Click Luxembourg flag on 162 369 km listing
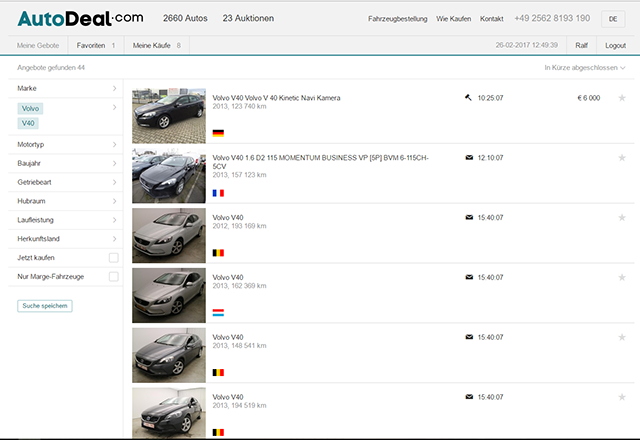This screenshot has height=440, width=640. pyautogui.click(x=218, y=313)
